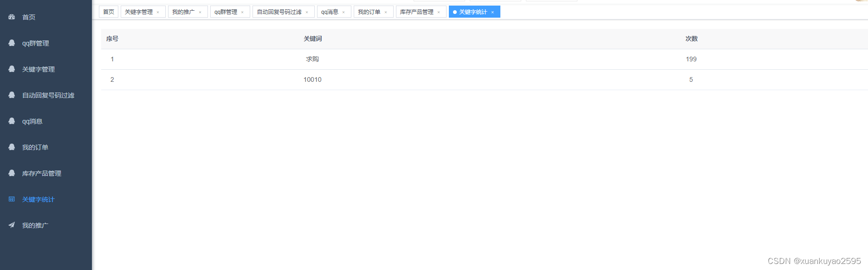The height and width of the screenshot is (270, 868).
Task: Click the penguin icon beside 我的订单
Action: tap(12, 147)
